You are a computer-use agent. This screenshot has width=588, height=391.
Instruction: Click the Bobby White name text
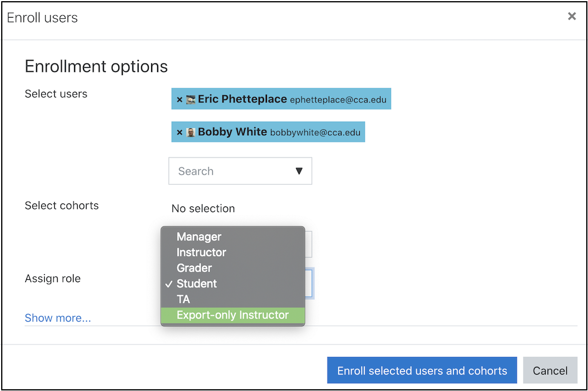pos(232,132)
